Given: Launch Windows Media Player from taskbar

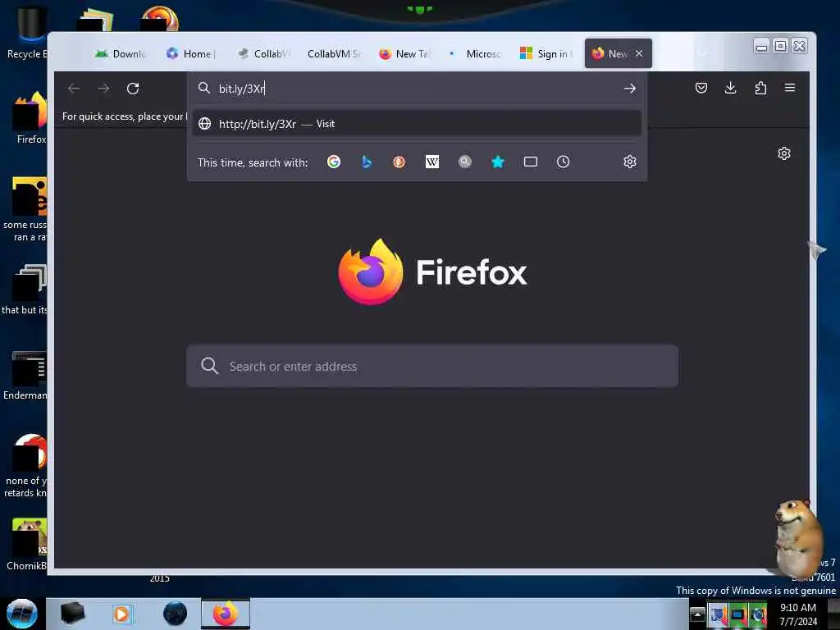Looking at the screenshot, I should pyautogui.click(x=121, y=614).
